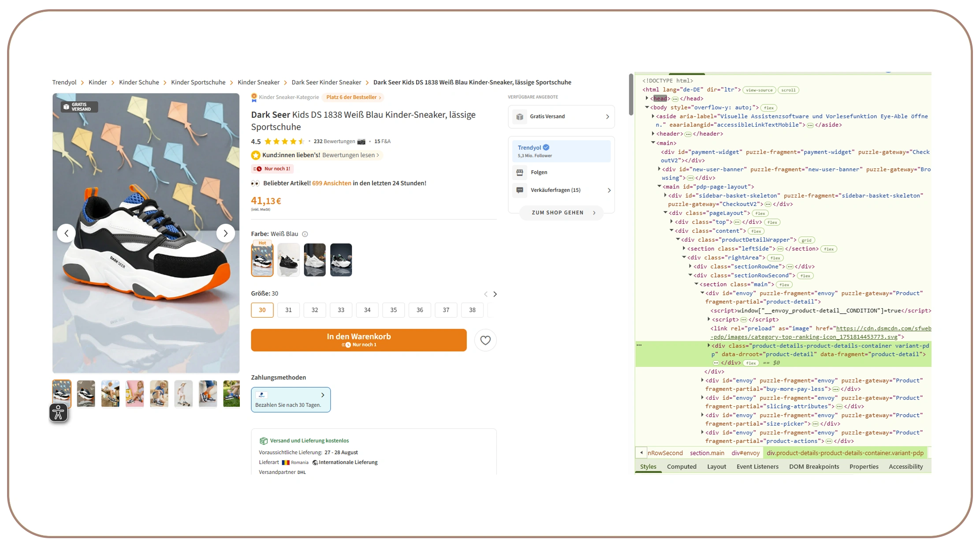Open review photos camera icon
Image resolution: width=980 pixels, height=547 pixels.
pyautogui.click(x=361, y=142)
